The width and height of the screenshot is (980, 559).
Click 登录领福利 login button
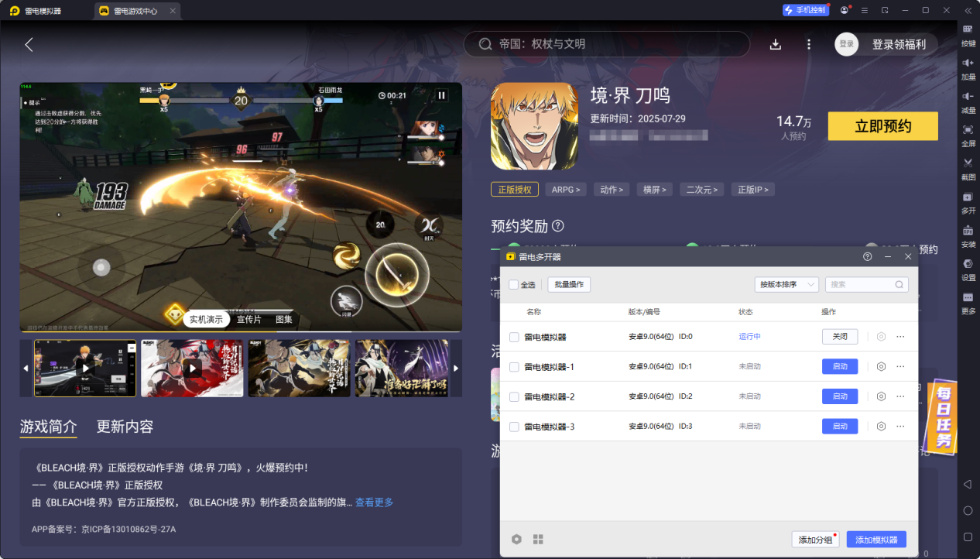pyautogui.click(x=898, y=44)
